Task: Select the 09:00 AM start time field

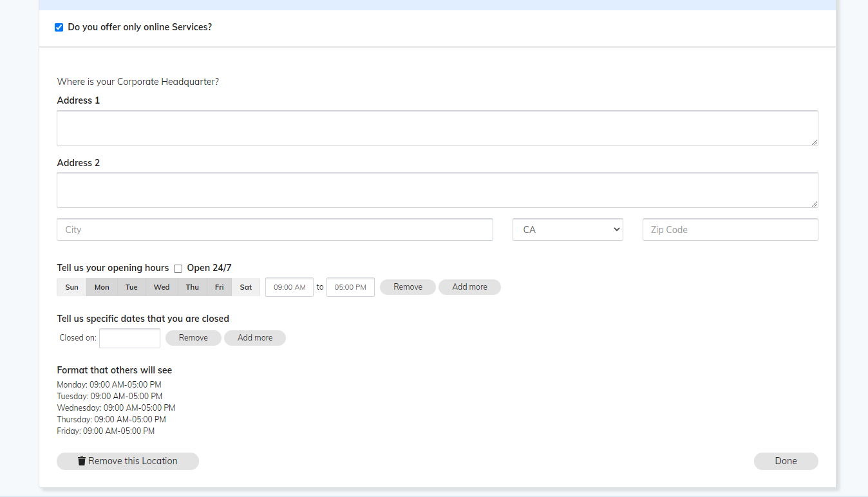Action: [289, 287]
